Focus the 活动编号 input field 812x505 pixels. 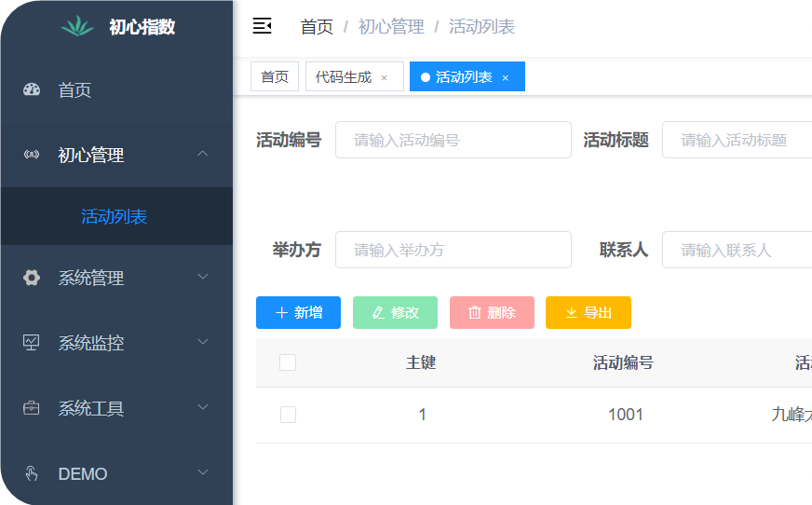pos(453,140)
